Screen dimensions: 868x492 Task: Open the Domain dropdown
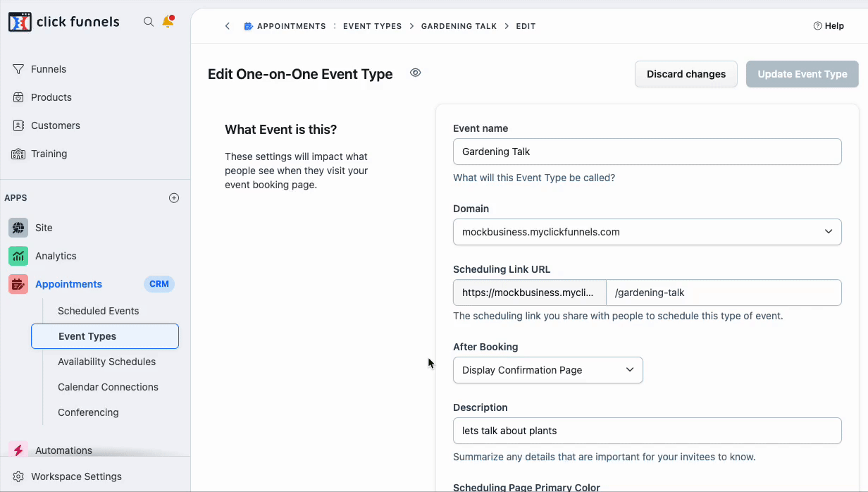647,232
